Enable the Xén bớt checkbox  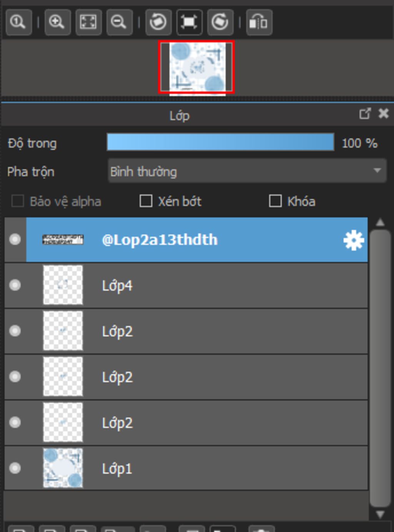(146, 201)
